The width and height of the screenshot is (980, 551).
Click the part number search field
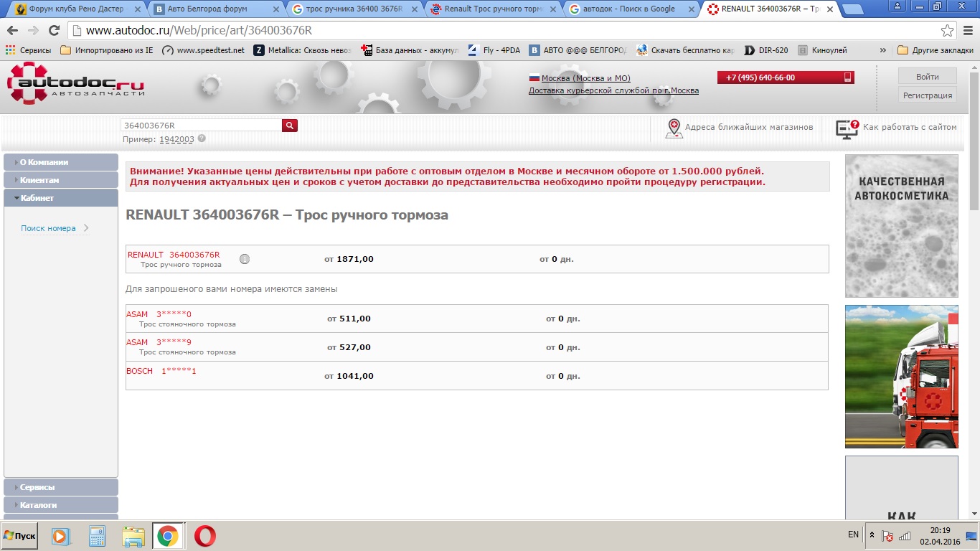202,126
